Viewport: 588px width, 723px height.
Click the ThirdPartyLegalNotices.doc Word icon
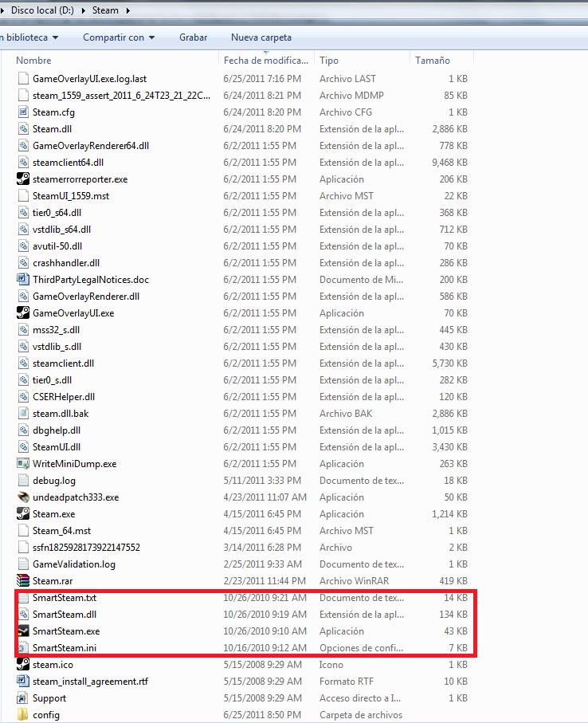23,280
